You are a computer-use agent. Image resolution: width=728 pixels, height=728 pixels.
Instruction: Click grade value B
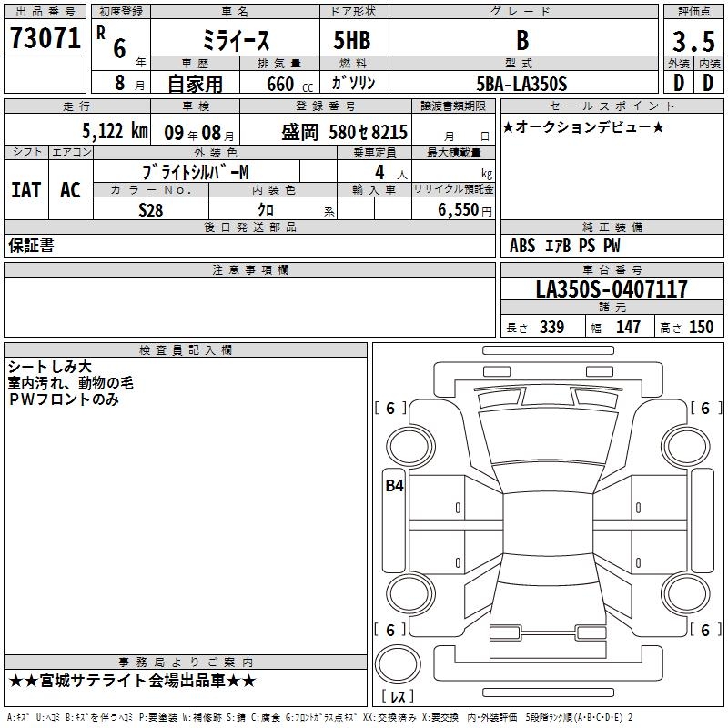point(522,40)
